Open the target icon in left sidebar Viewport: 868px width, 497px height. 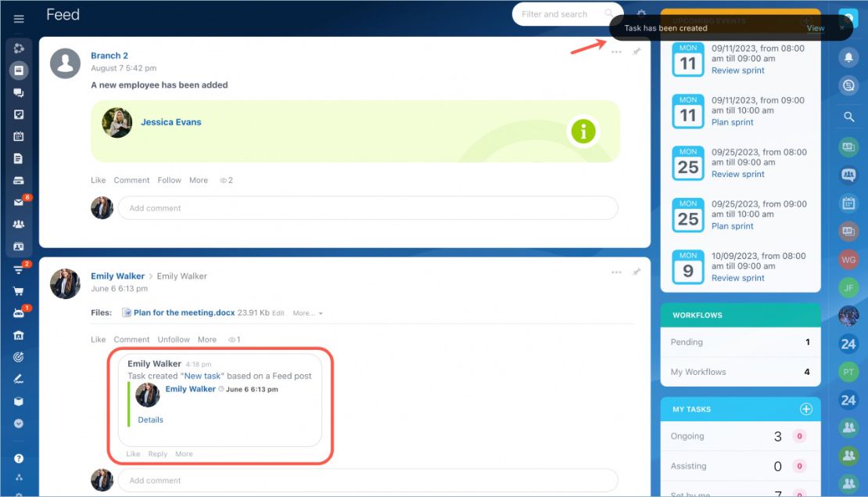pyautogui.click(x=18, y=358)
